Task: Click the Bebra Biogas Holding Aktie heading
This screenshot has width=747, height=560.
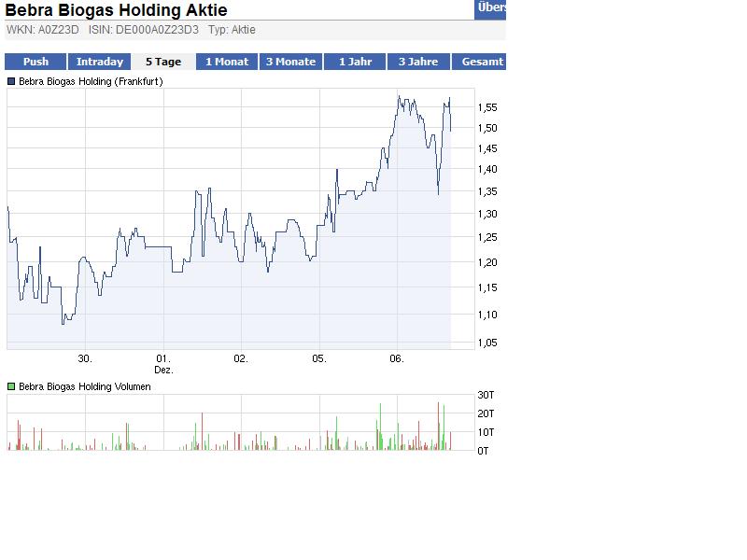Action: click(116, 10)
